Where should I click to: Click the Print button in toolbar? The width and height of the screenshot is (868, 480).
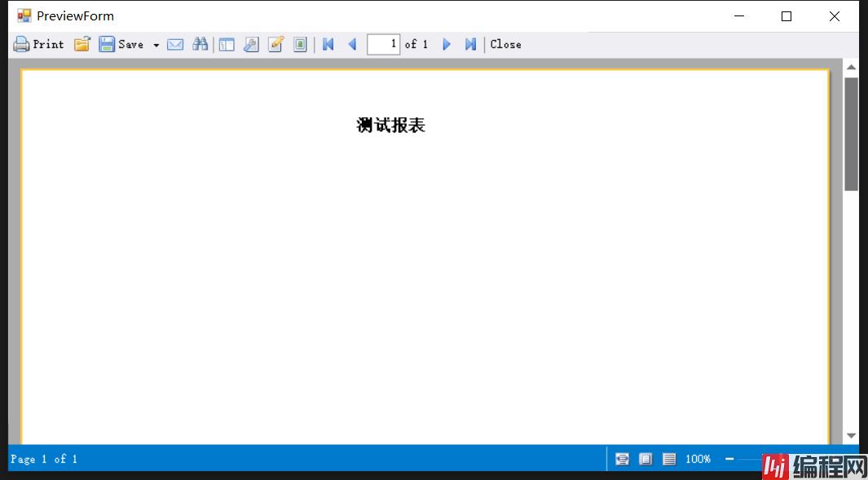38,45
